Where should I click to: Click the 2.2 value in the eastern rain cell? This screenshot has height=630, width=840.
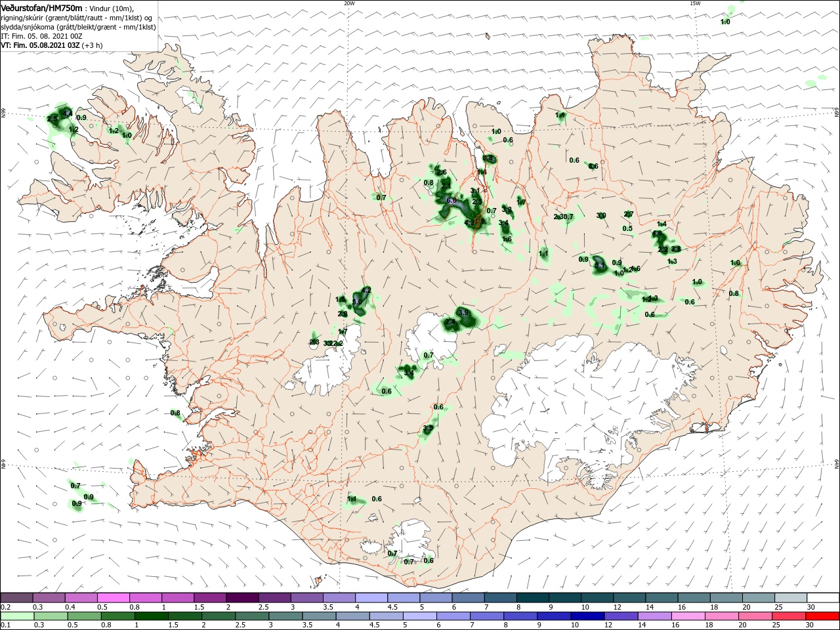click(663, 249)
